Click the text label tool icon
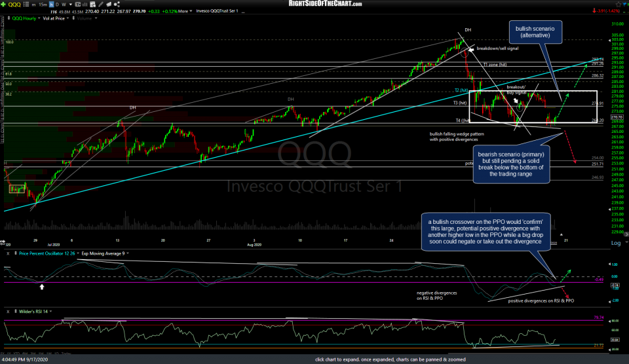 click(x=78, y=5)
